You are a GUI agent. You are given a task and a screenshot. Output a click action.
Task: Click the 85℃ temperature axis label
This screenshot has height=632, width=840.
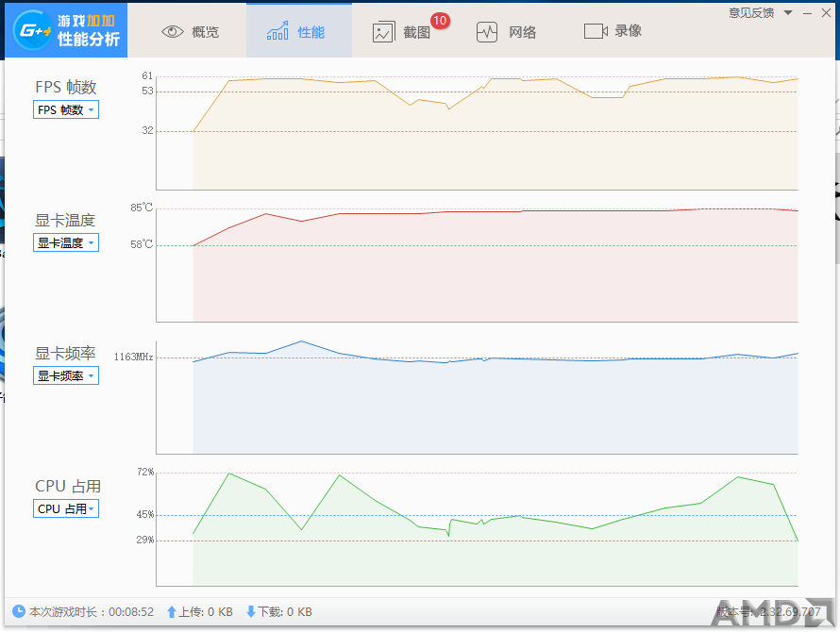click(x=142, y=208)
